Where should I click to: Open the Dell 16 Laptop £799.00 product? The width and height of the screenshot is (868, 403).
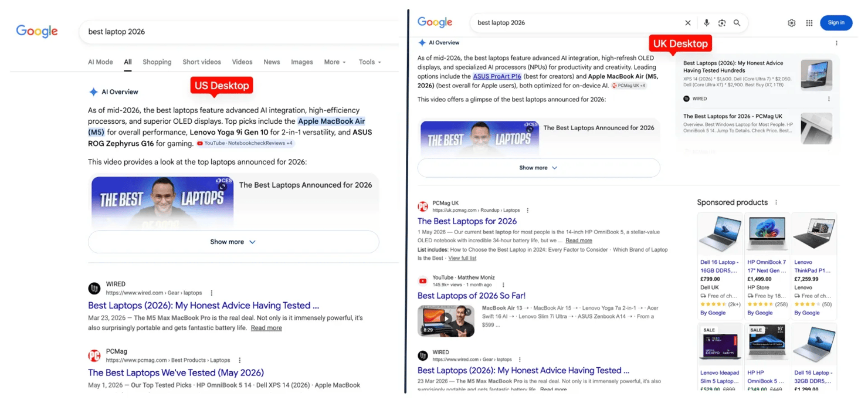(720, 265)
